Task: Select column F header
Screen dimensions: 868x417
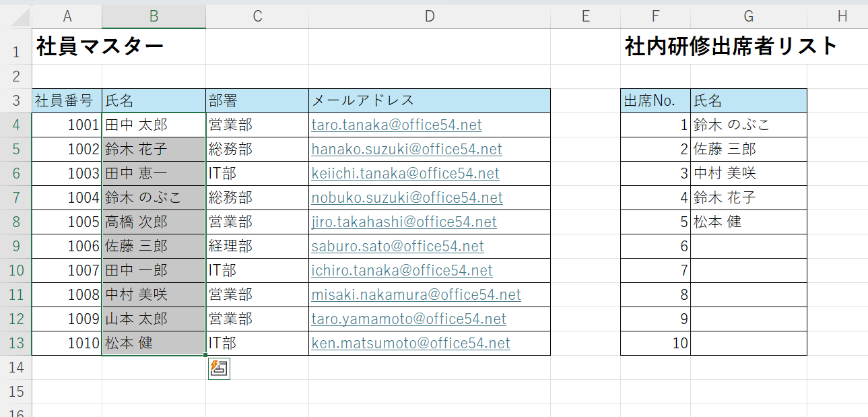Action: point(655,17)
